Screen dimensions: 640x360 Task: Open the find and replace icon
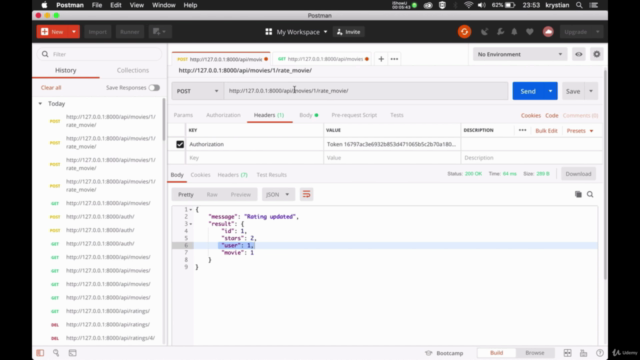(56, 353)
